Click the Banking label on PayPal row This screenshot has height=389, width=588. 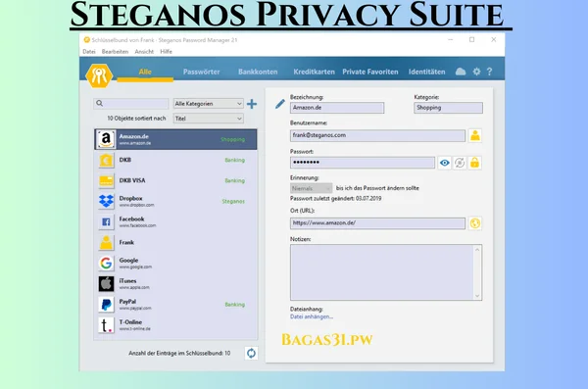click(235, 305)
